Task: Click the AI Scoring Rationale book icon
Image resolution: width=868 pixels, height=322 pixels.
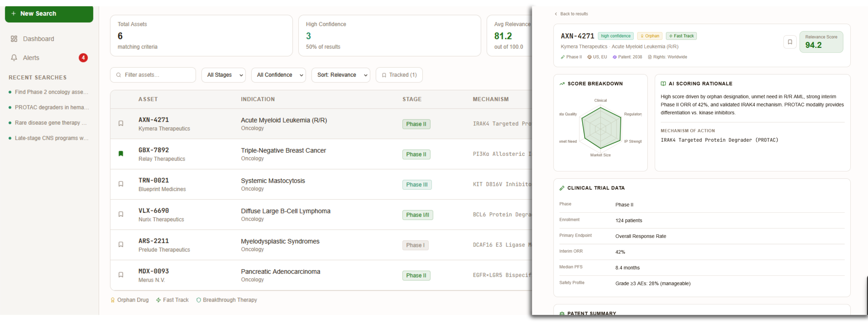Action: 663,84
